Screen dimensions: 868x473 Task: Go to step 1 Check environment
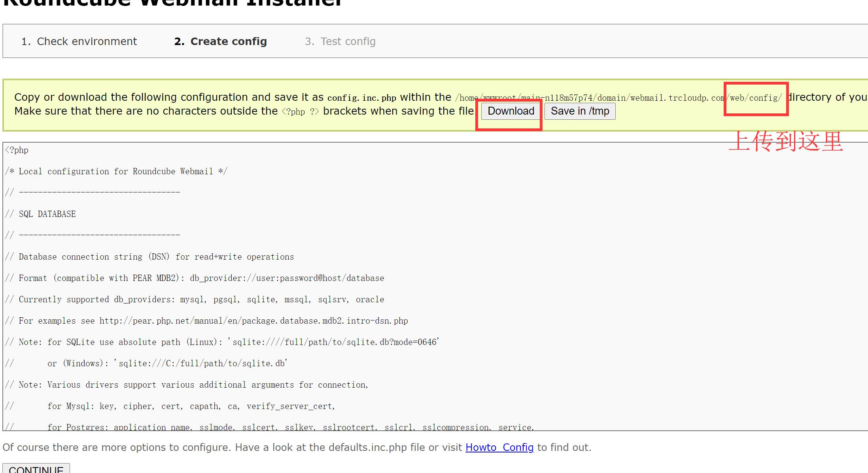point(79,41)
